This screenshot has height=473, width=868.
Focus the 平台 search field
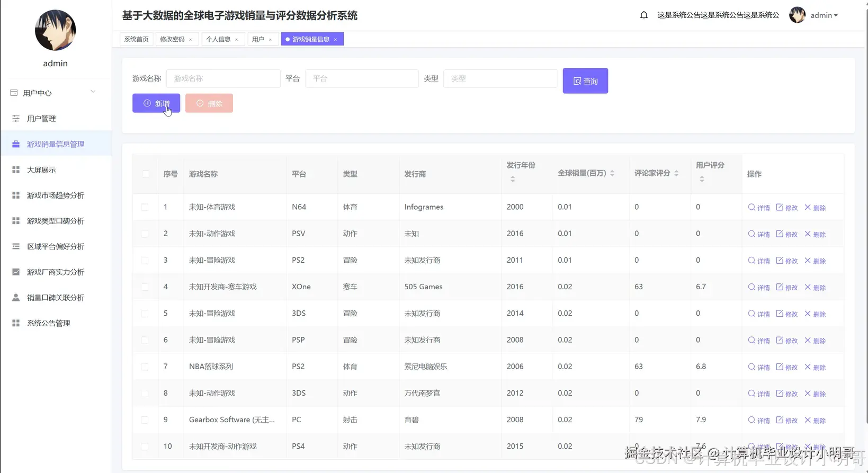pyautogui.click(x=362, y=78)
